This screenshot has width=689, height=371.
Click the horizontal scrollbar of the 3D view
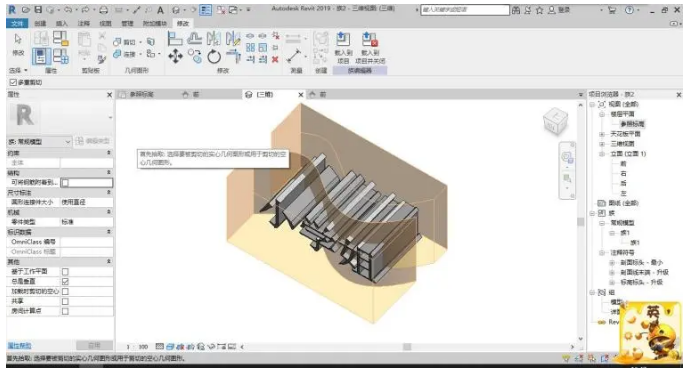tap(407, 346)
